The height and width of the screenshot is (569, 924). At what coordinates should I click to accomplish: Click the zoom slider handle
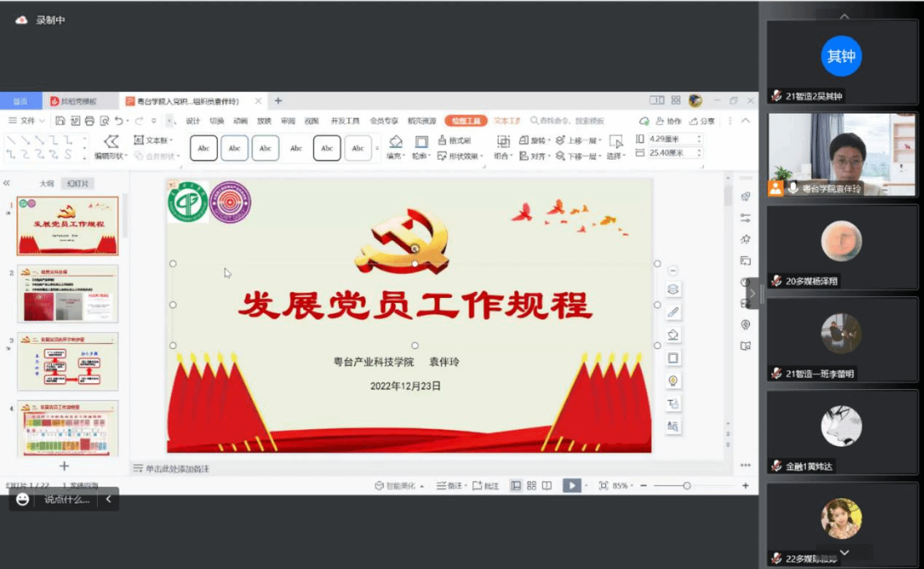tap(686, 486)
